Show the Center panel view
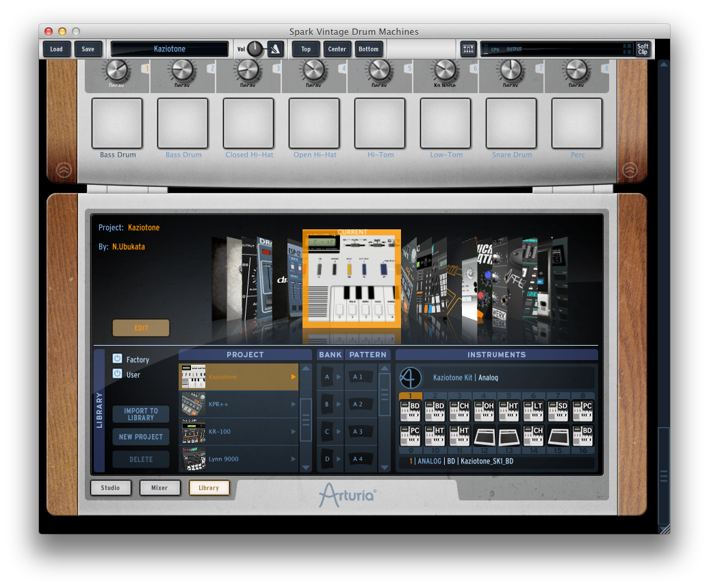Viewport: 709px width, 588px height. click(337, 49)
